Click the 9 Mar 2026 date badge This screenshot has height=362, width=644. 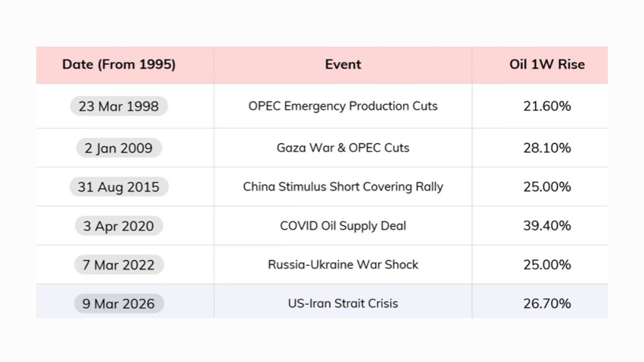pyautogui.click(x=119, y=304)
